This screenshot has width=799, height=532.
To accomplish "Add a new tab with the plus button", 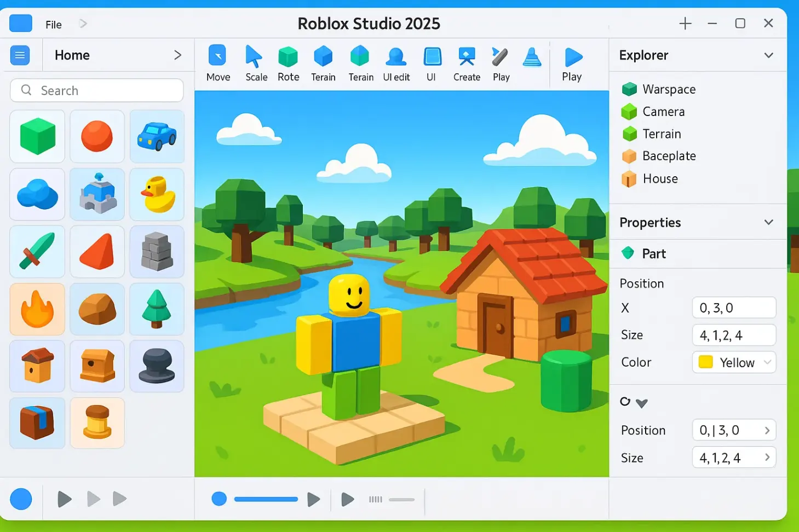I will pyautogui.click(x=685, y=24).
